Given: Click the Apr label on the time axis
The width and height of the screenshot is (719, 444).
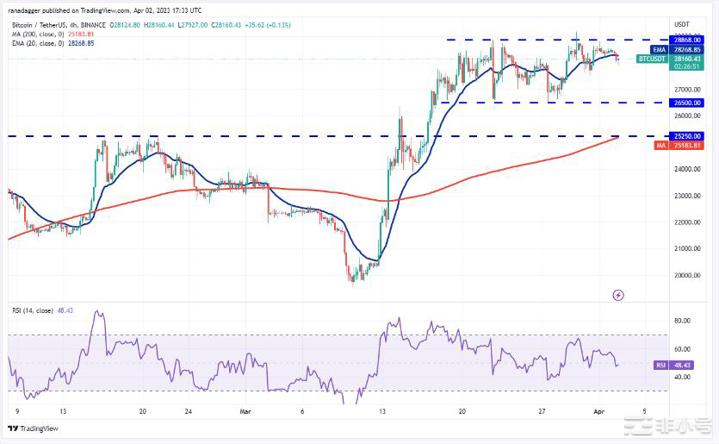Looking at the screenshot, I should (x=597, y=410).
